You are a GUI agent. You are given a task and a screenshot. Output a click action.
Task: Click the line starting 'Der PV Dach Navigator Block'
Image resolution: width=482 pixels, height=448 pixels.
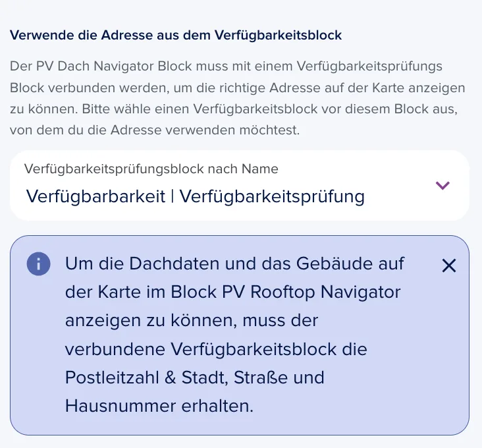(x=226, y=66)
